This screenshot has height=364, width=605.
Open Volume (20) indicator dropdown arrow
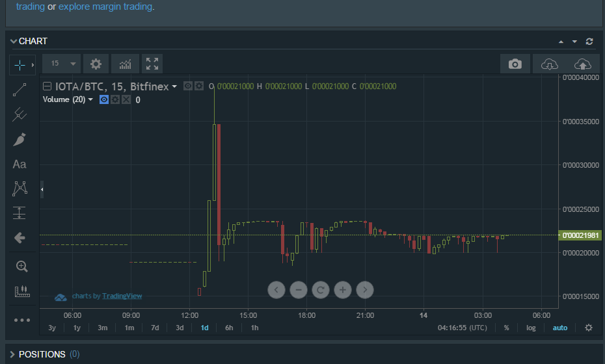[x=90, y=99]
